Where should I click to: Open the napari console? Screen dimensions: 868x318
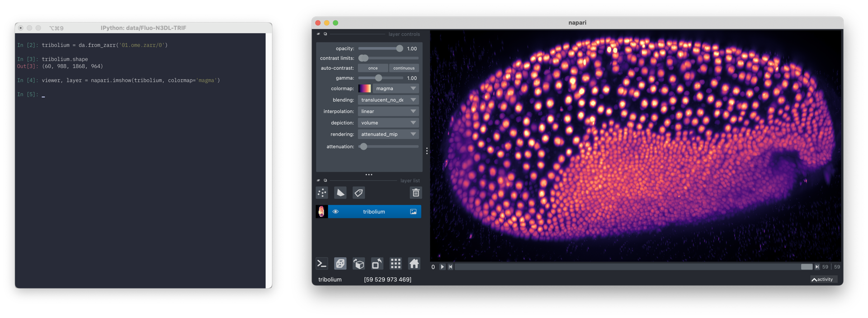(322, 263)
